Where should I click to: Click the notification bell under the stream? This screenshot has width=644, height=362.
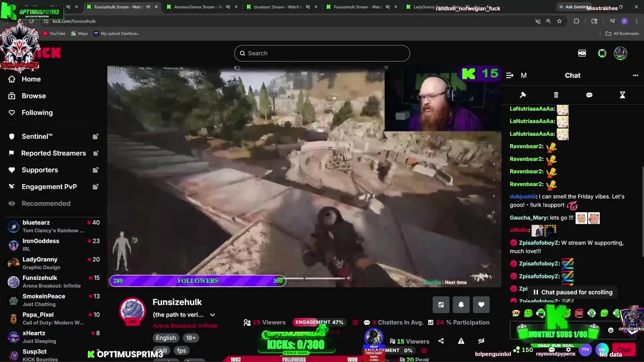coord(461,305)
